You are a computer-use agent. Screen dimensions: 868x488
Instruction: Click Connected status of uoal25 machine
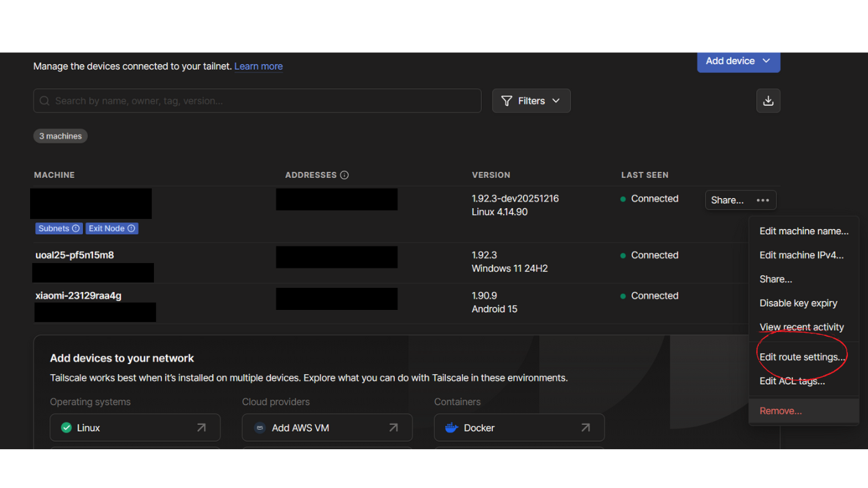649,255
